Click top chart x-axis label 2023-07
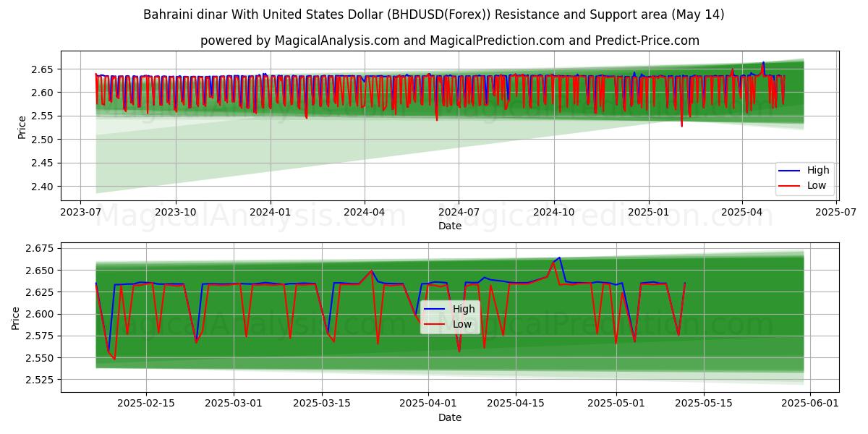Screen dimensions: 868x434 81,213
